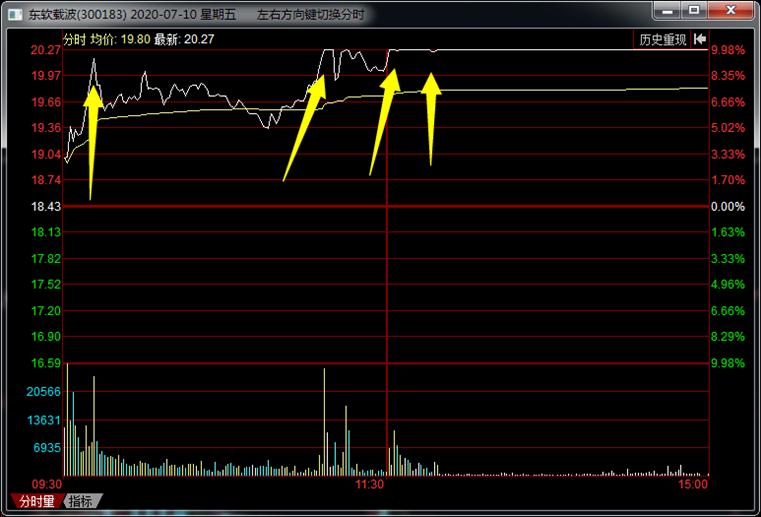Click the red 5.02% percentage label
761x517 pixels.
click(728, 128)
